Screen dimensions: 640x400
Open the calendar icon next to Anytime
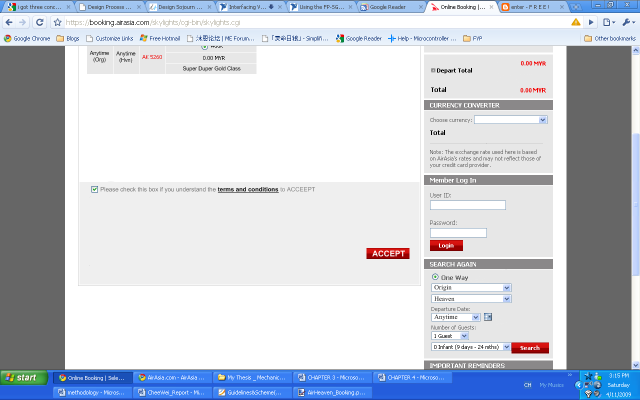click(488, 317)
